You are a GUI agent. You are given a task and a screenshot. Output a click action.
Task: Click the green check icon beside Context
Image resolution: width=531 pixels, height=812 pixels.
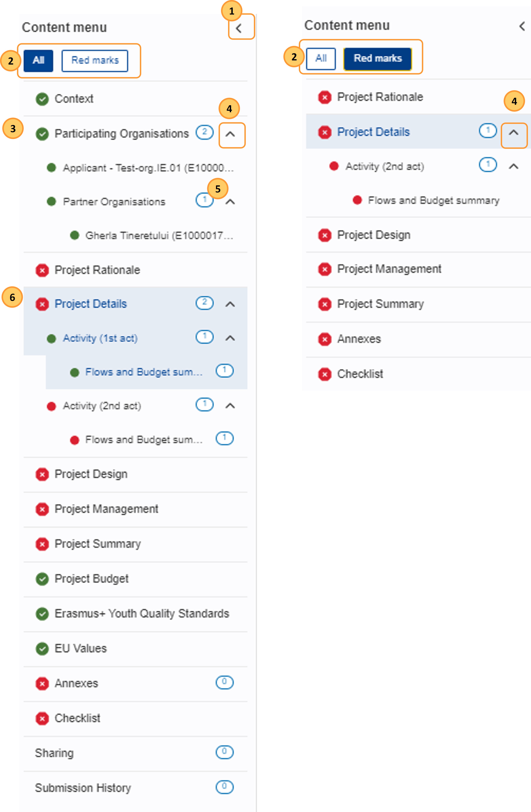pyautogui.click(x=42, y=99)
